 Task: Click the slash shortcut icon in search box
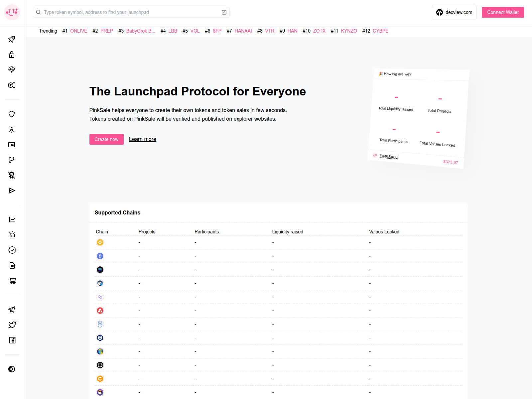(224, 12)
